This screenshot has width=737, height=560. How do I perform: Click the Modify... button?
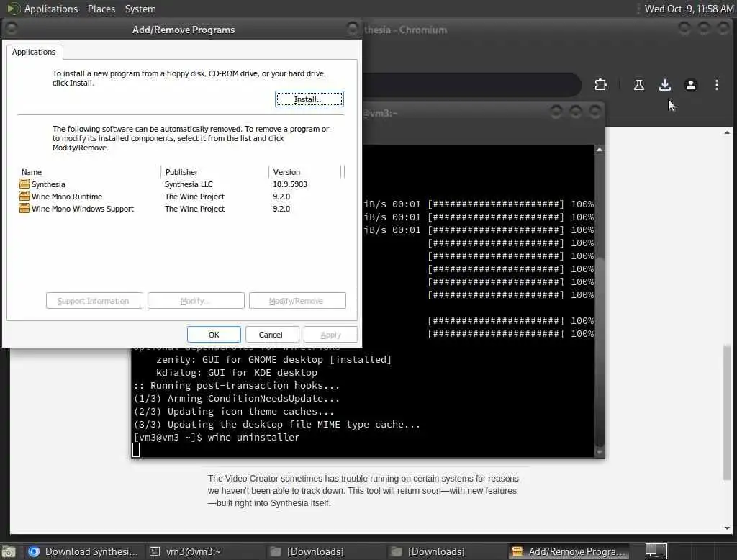click(196, 301)
